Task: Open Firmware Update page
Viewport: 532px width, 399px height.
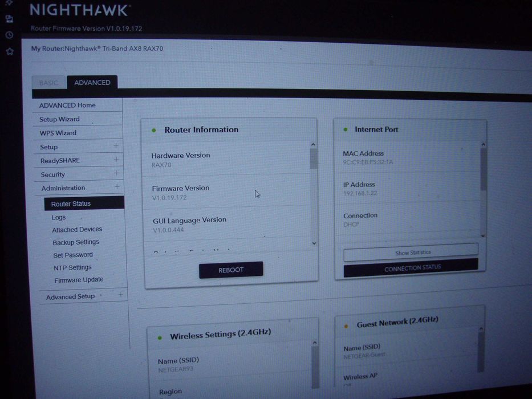Action: [79, 280]
